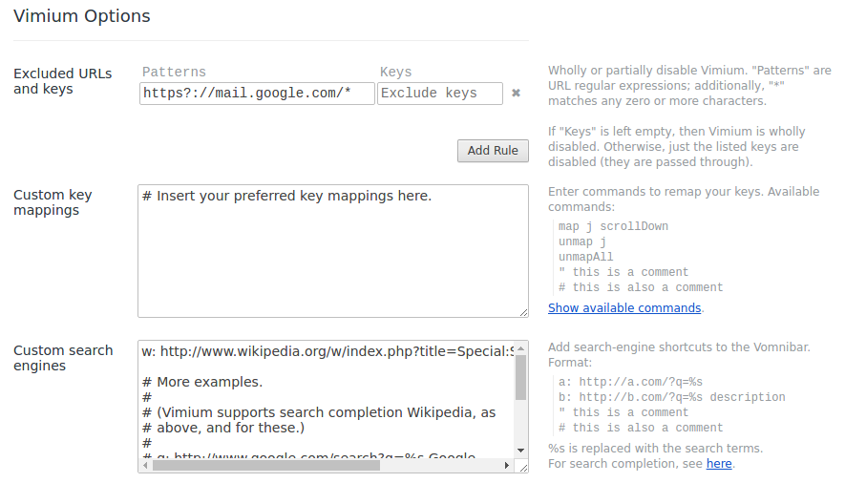Click horizontal scrollbar left arrow in search engines
The height and width of the screenshot is (504, 845).
(x=145, y=465)
